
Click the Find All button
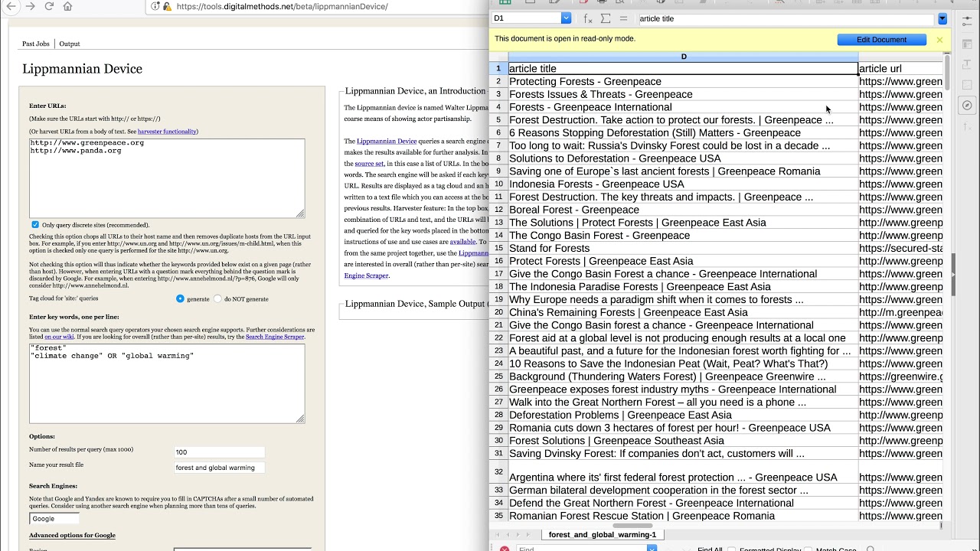pos(710,549)
